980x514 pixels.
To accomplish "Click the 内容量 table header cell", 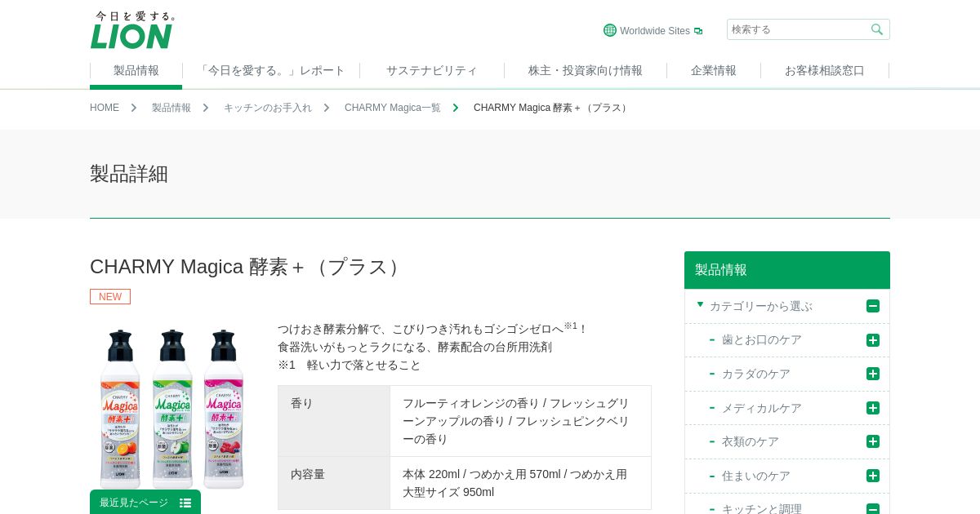I will coord(334,483).
